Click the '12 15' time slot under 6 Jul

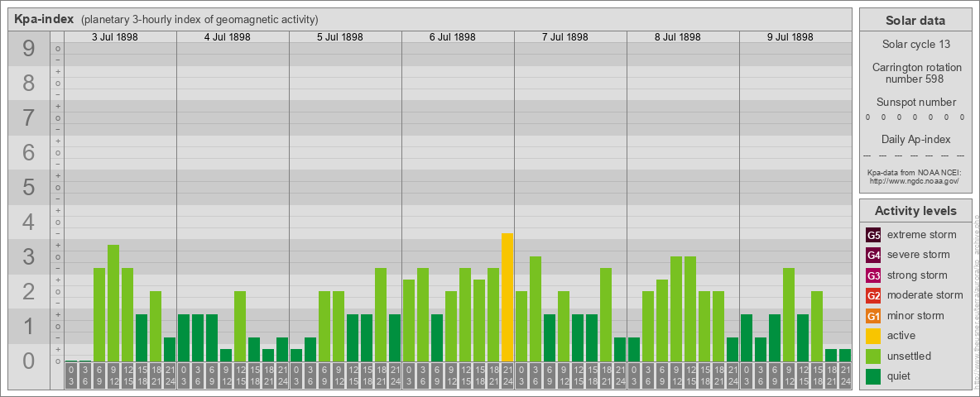[465, 375]
